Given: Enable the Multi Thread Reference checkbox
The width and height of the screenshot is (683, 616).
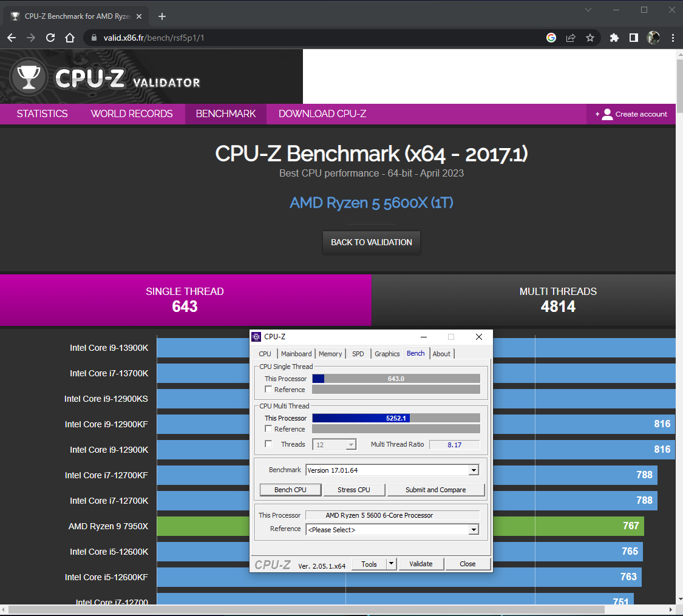Looking at the screenshot, I should pos(268,429).
